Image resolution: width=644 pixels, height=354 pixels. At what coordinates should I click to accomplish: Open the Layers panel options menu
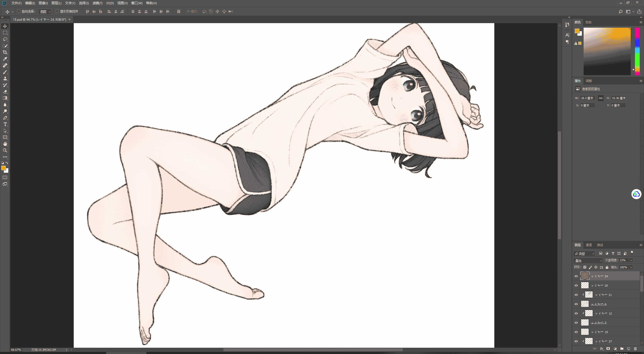(641, 245)
